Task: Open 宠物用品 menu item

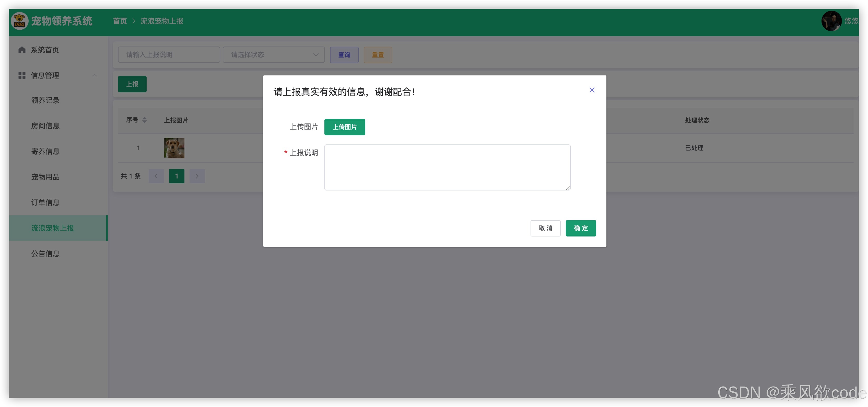Action: [x=45, y=177]
